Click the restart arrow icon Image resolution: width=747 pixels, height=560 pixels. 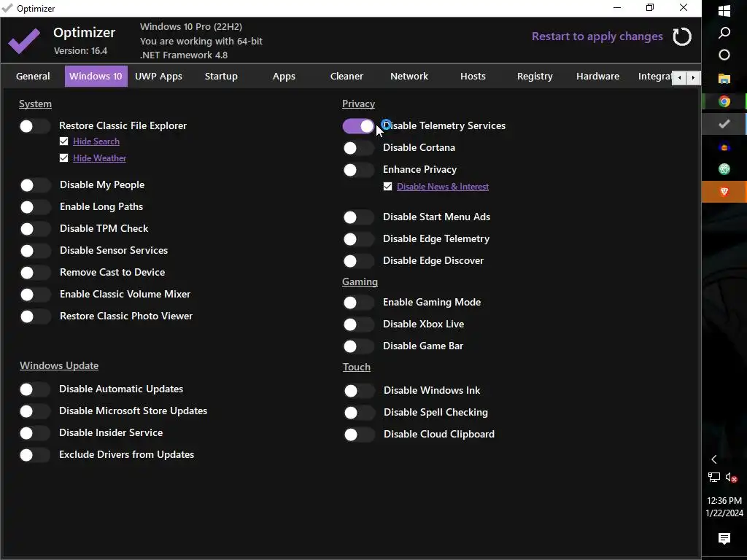click(682, 36)
